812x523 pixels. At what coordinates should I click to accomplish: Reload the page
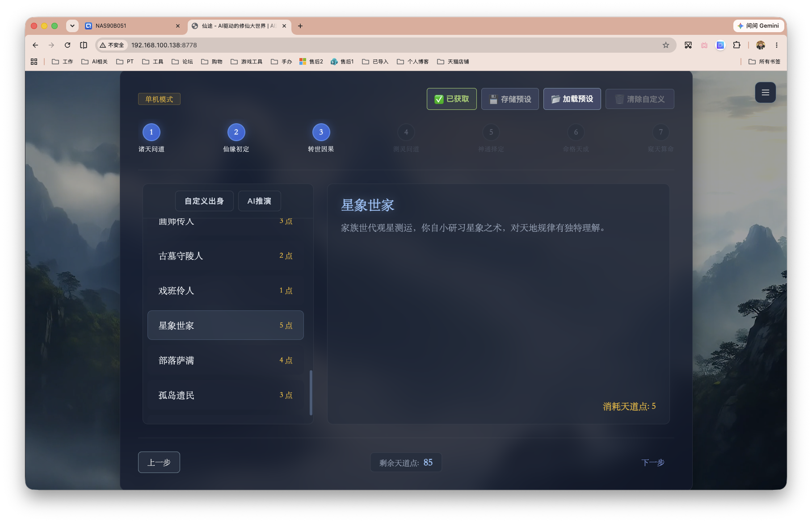tap(67, 45)
